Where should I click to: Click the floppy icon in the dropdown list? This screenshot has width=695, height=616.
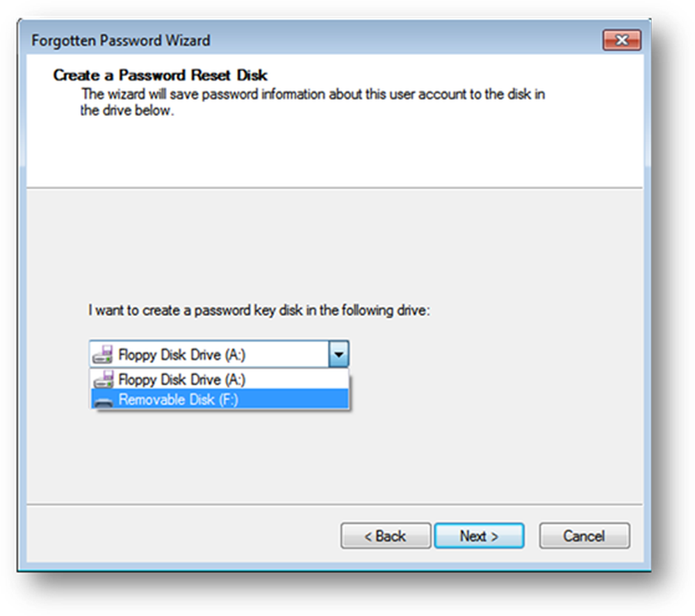click(x=103, y=379)
